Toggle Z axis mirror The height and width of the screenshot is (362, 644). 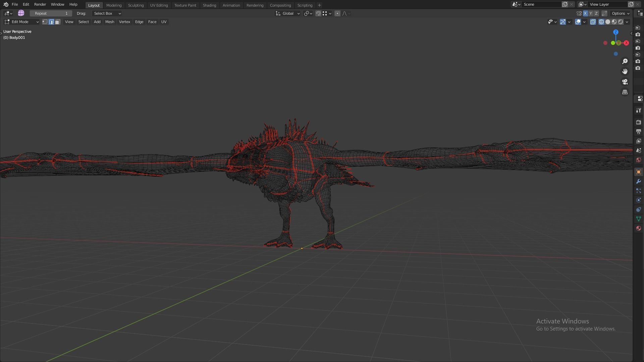(x=596, y=13)
